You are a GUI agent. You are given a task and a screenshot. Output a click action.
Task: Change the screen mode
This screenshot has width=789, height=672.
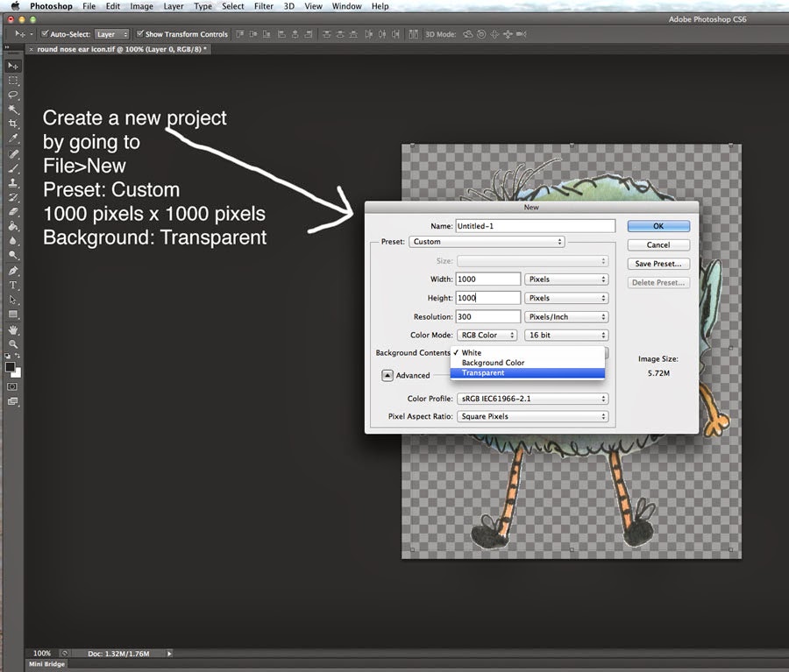click(x=12, y=401)
